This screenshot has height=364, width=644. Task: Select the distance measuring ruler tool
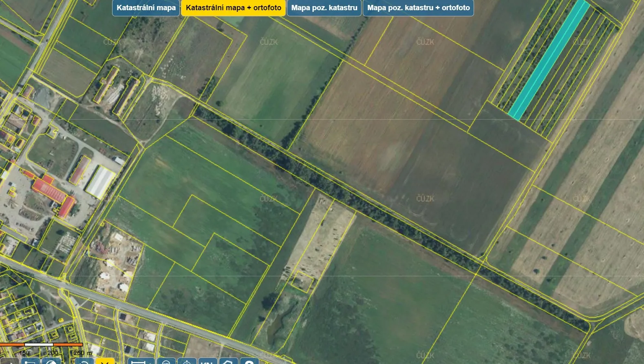click(141, 361)
